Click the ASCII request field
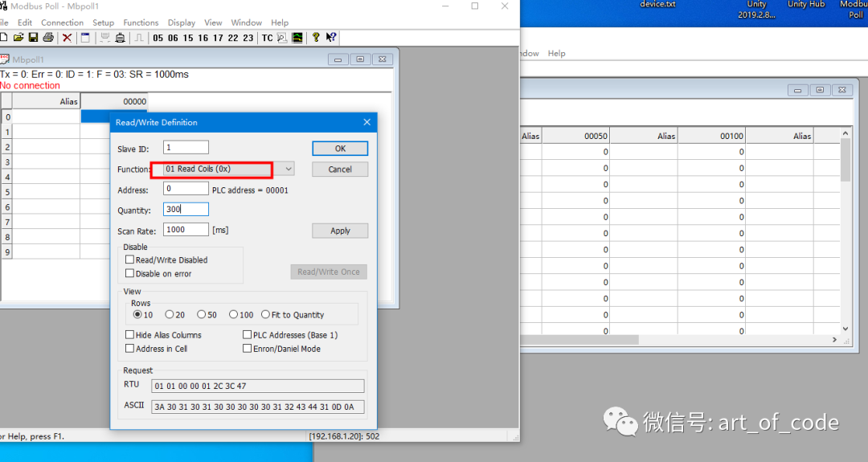Image resolution: width=868 pixels, height=462 pixels. (x=258, y=407)
